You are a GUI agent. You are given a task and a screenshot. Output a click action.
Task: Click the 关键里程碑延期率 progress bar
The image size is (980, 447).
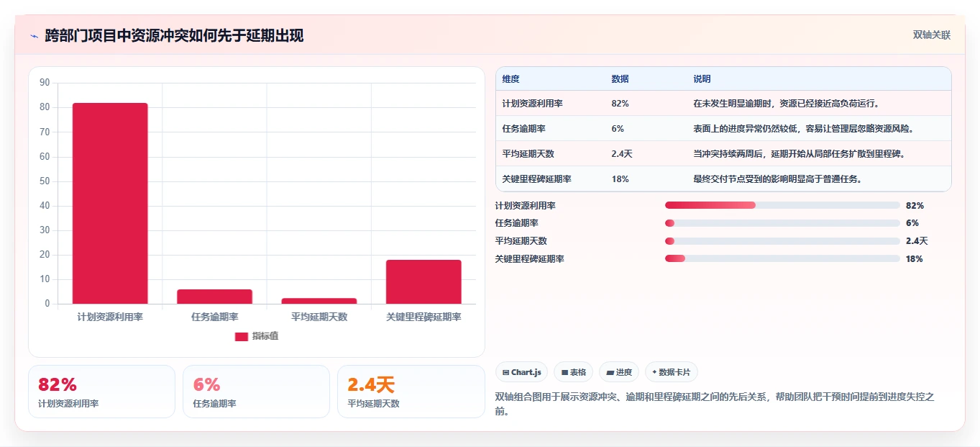click(x=782, y=258)
